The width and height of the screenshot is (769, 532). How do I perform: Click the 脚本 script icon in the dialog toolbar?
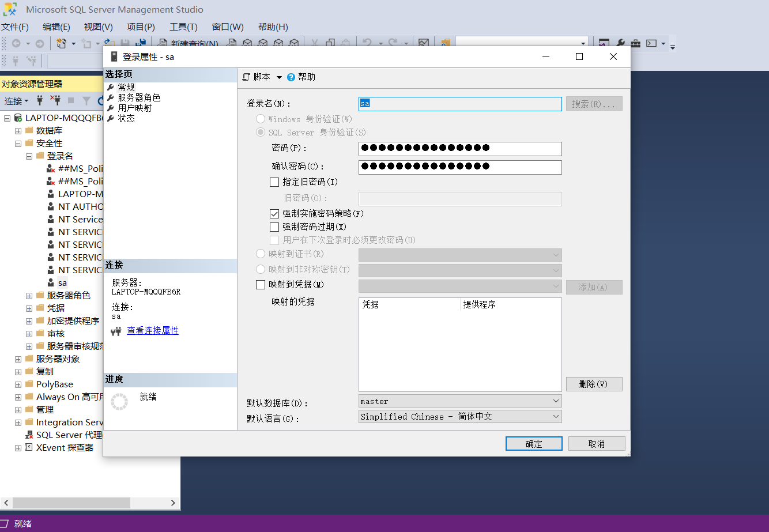[x=246, y=77]
